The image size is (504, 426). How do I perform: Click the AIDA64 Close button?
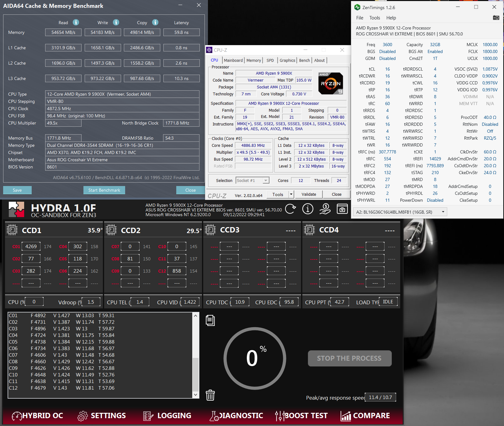190,190
